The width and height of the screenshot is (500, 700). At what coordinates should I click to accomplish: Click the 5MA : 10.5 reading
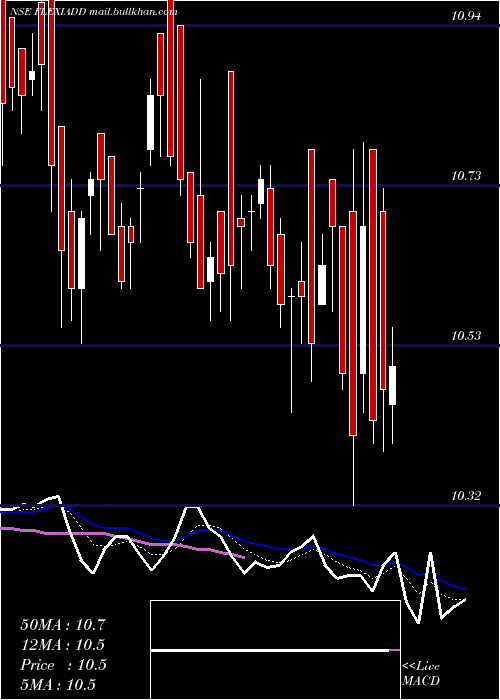[x=58, y=685]
